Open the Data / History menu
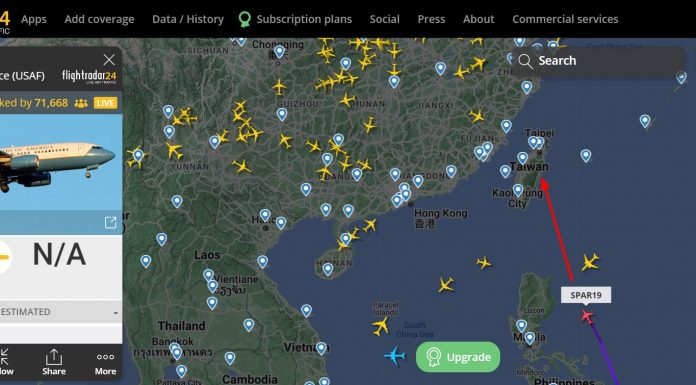Screen dimensions: 696x385 [x=188, y=19]
